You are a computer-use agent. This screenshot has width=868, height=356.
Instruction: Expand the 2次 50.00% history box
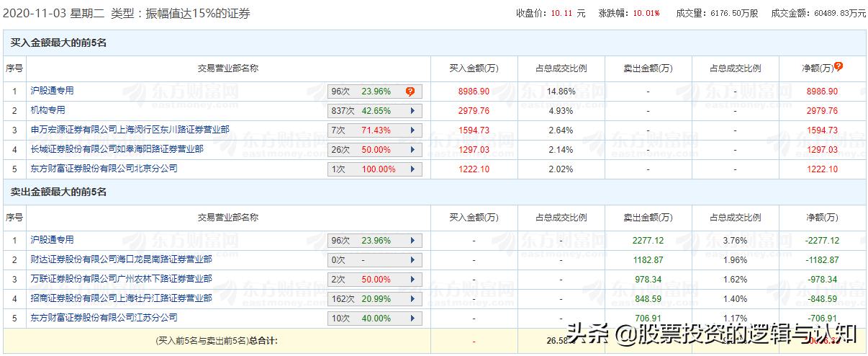[375, 280]
